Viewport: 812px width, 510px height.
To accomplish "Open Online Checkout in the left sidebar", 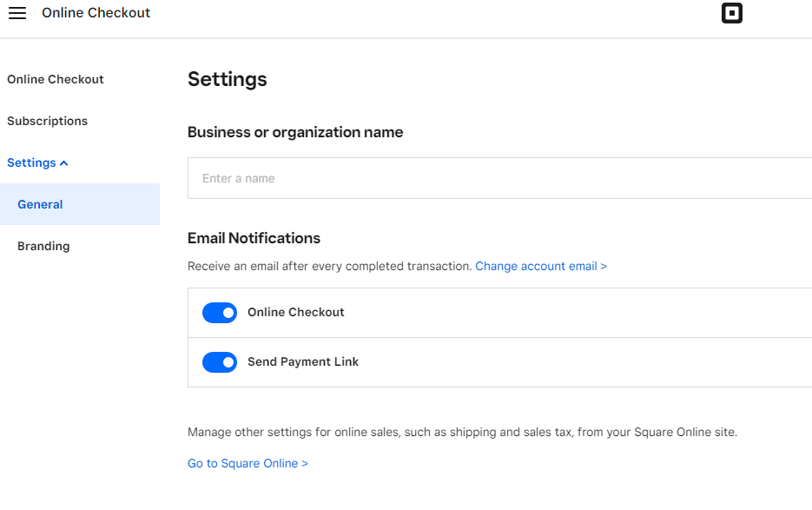I will pos(56,79).
